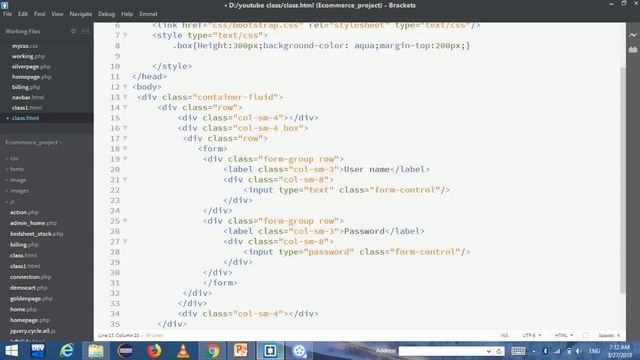This screenshot has height=360, width=640.
Task: Click the volume speaker tray icon
Action: [x=578, y=351]
